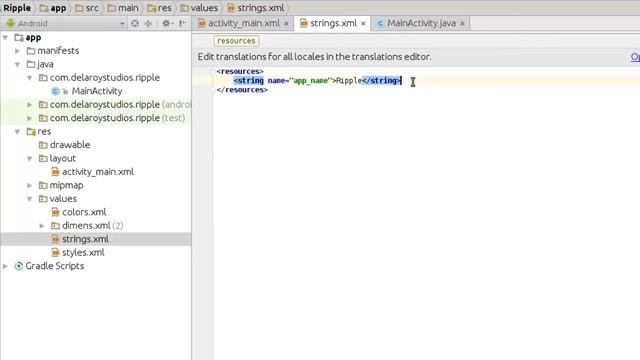This screenshot has width=640, height=360.
Task: Switch to the MainActivity.java tab
Action: coord(420,23)
